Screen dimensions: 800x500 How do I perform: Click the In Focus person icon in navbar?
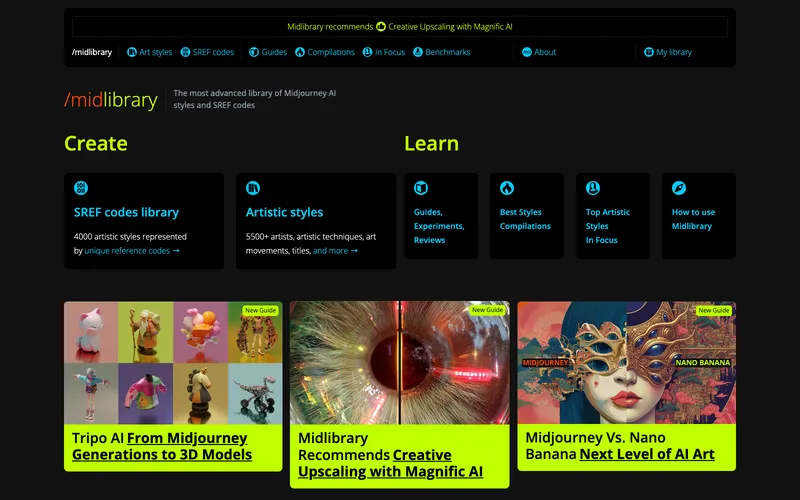pos(367,52)
